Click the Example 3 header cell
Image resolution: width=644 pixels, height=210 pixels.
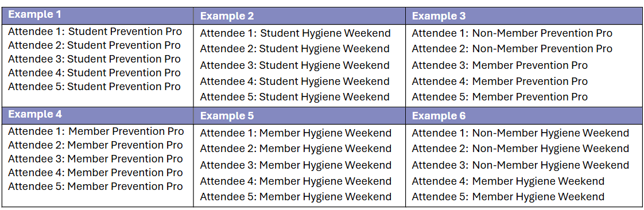click(x=523, y=16)
